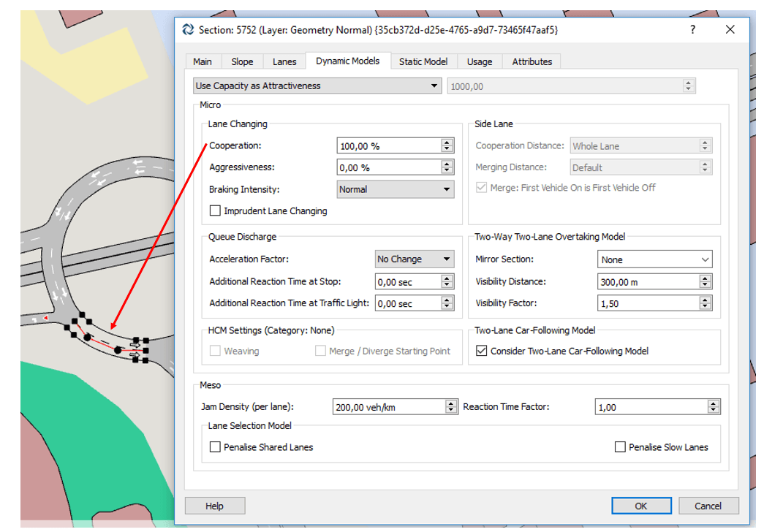Image resolution: width=764 pixels, height=532 pixels.
Task: Open the Slope tab
Action: click(x=242, y=62)
